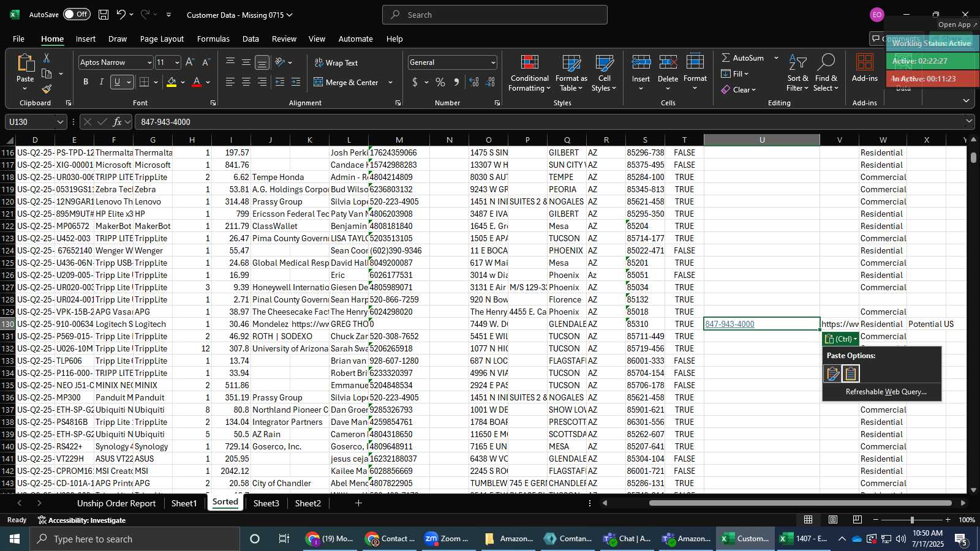Click Accessibility: Investigate in status bar
980x551 pixels.
pyautogui.click(x=81, y=520)
